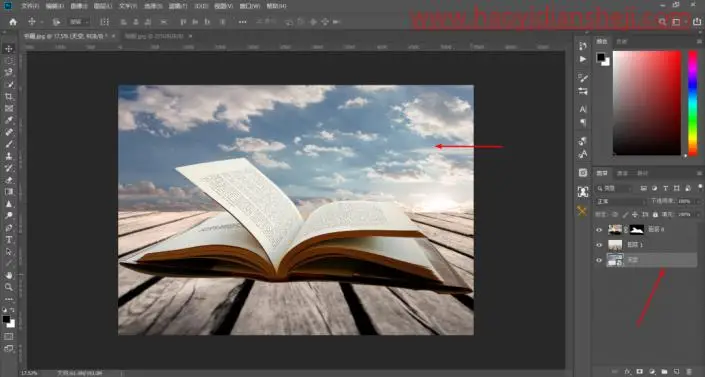This screenshot has height=377, width=705.
Task: Click the search icon at top right
Action: click(662, 22)
